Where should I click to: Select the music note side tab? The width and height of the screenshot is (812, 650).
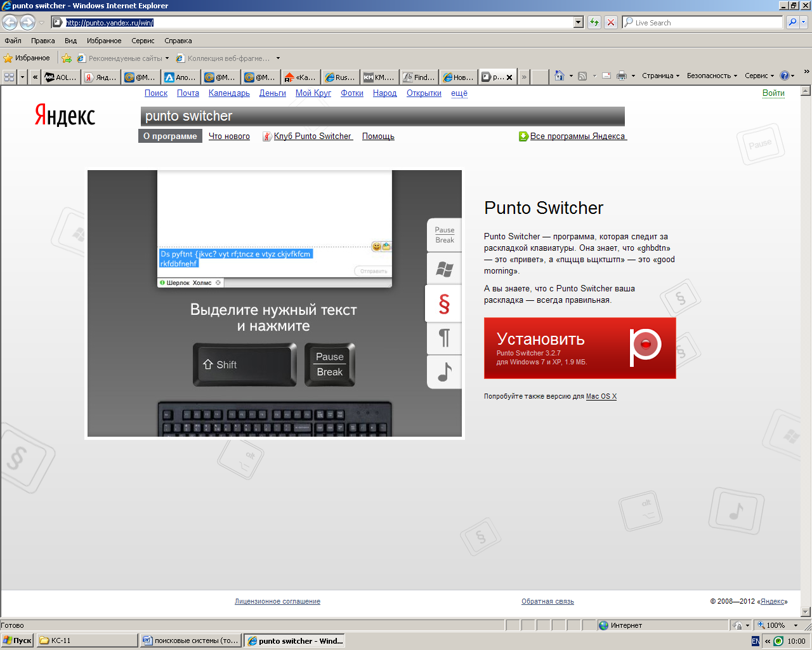(444, 372)
